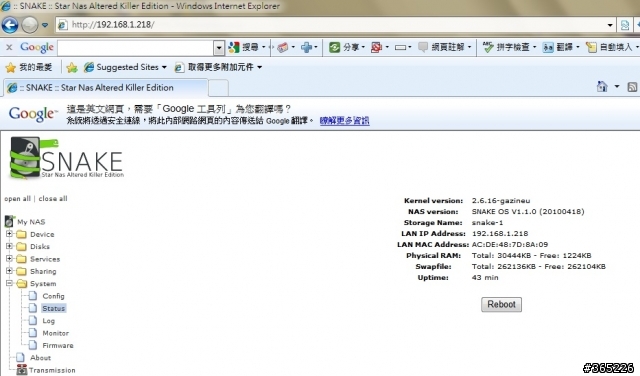Open the address bar history dropdown

(610, 25)
